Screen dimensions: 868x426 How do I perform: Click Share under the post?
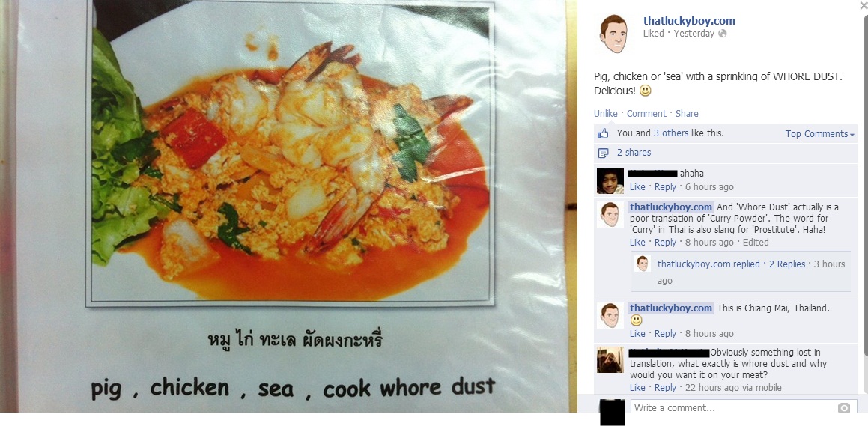(687, 113)
